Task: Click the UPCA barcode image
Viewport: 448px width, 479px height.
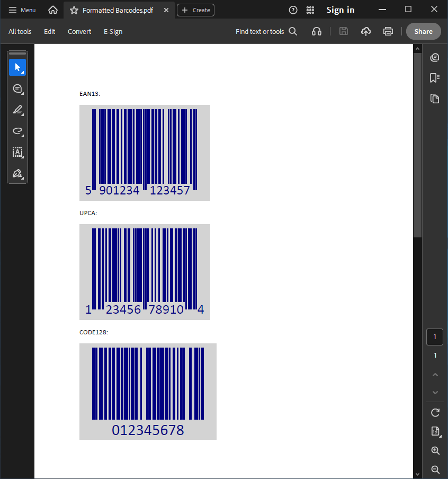Action: [x=145, y=272]
